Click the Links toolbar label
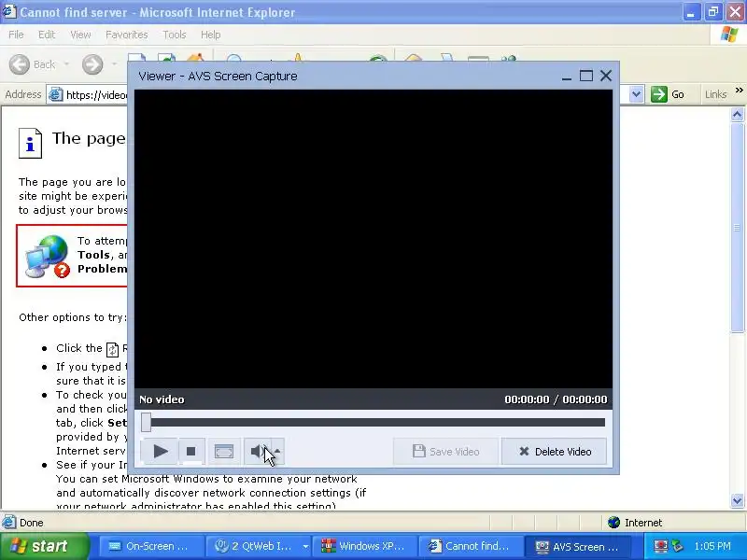The height and width of the screenshot is (560, 747). point(715,94)
